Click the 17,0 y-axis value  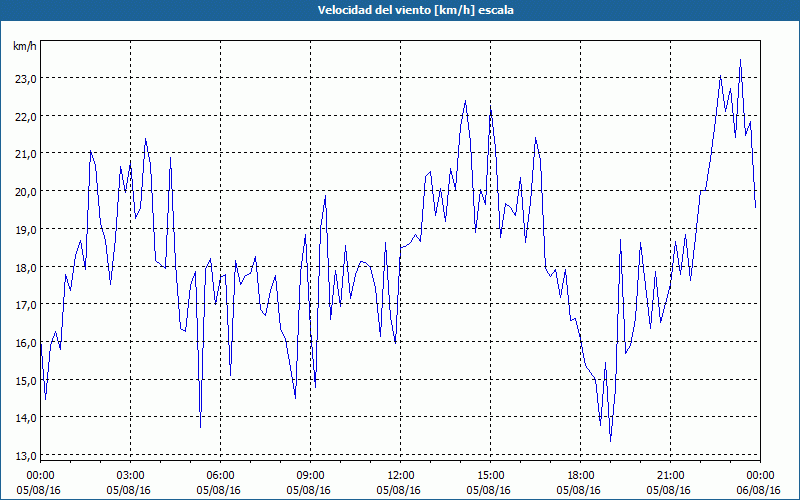click(25, 305)
